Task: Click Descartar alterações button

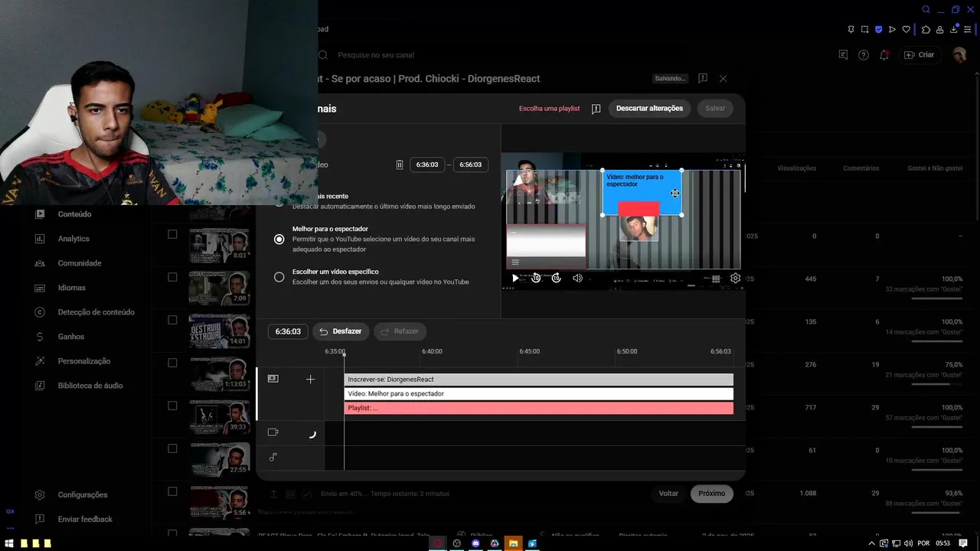Action: coord(649,109)
